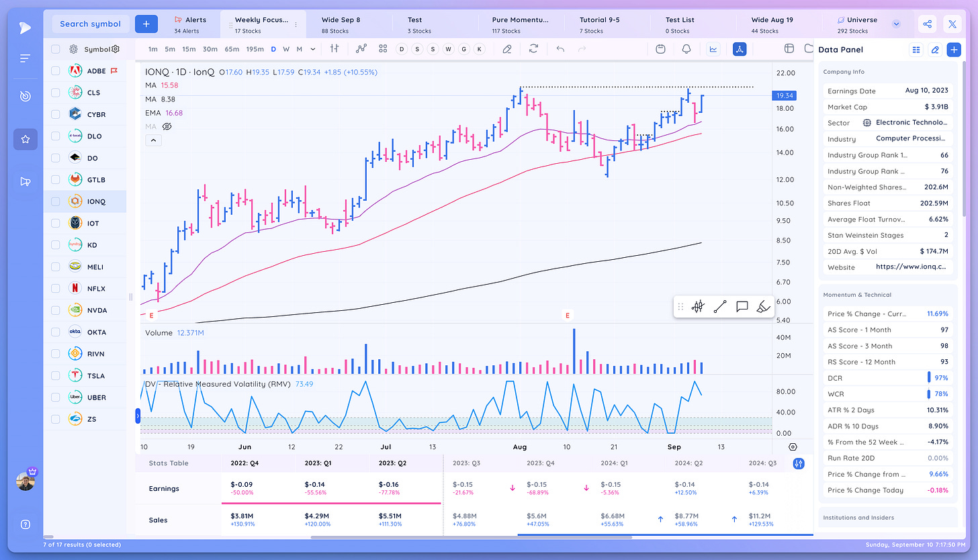Viewport: 978px width, 560px height.
Task: Check the TSLA row checkbox
Action: [55, 375]
